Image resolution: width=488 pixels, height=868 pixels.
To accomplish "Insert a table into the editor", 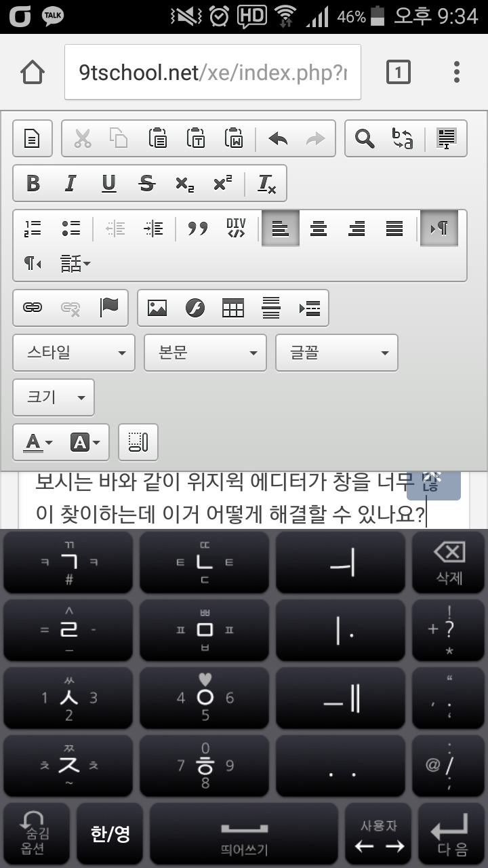I will [x=233, y=308].
